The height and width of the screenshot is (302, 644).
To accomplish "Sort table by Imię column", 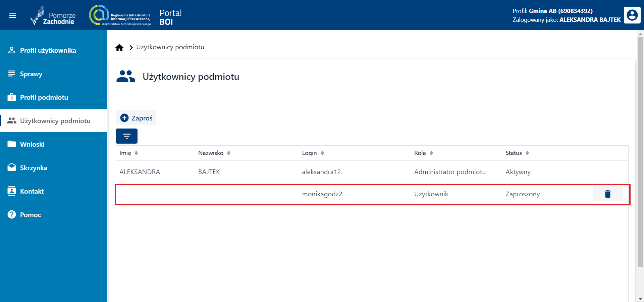I will pyautogui.click(x=136, y=153).
